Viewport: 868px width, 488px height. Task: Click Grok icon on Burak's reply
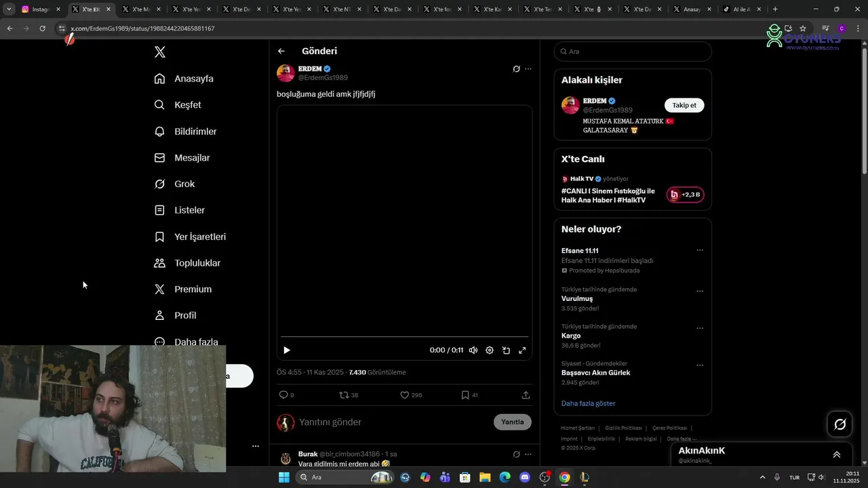pos(516,454)
